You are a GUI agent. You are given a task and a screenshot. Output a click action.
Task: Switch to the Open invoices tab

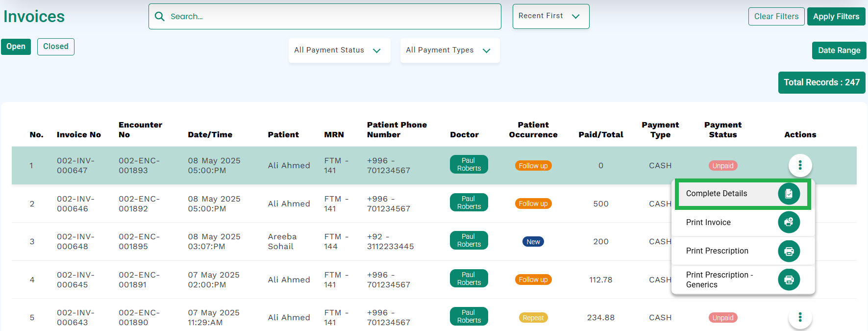[x=16, y=47]
